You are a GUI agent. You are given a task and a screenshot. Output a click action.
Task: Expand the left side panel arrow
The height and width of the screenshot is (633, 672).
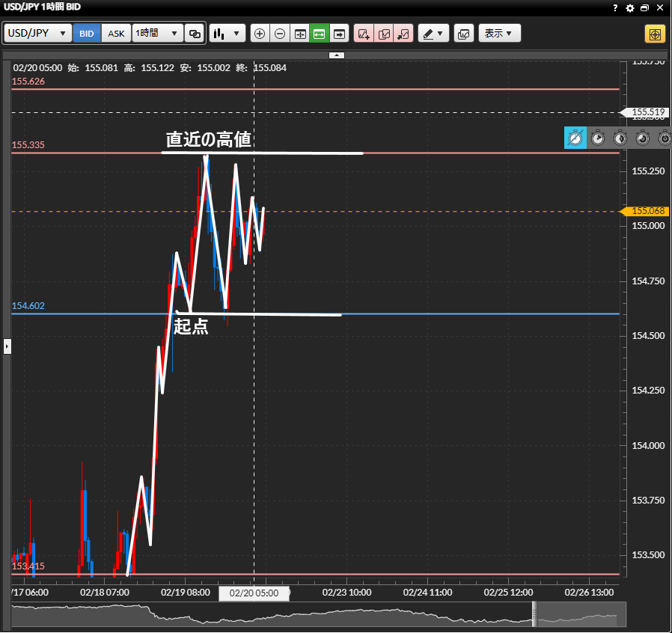(7, 346)
